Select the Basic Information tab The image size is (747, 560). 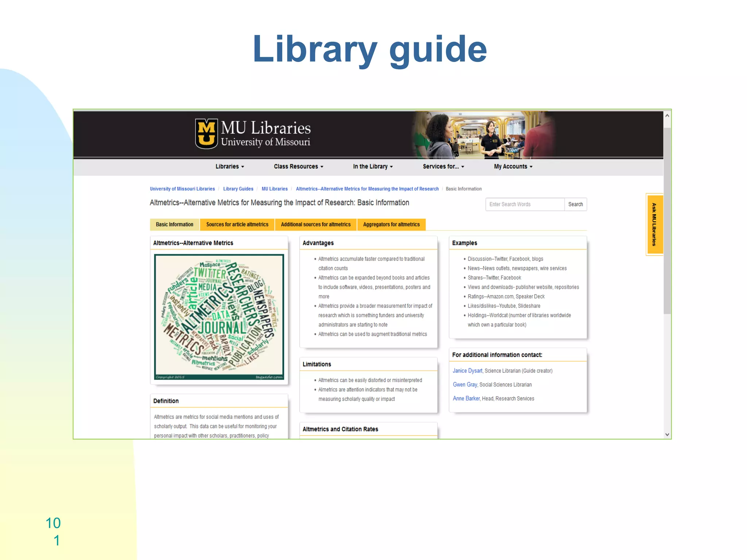[x=175, y=225]
